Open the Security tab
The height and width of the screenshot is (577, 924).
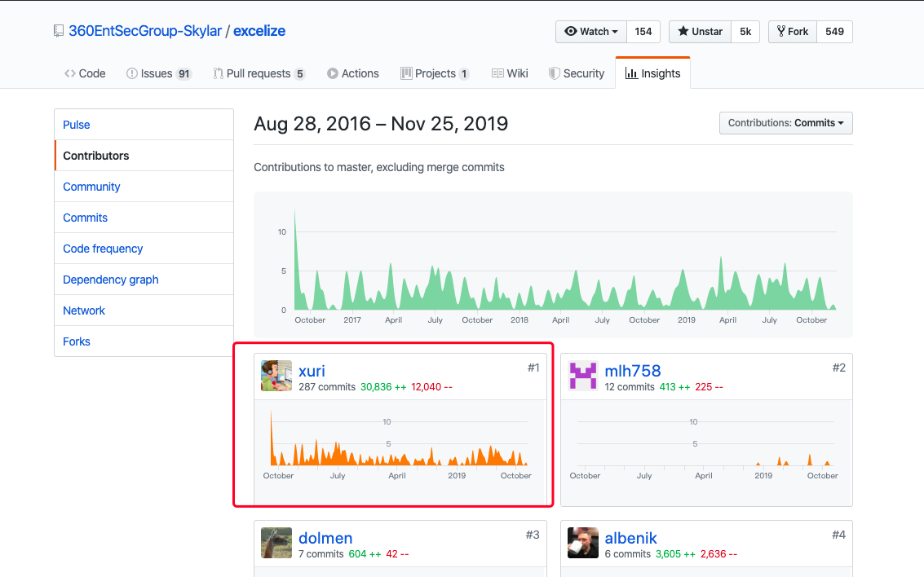click(577, 73)
